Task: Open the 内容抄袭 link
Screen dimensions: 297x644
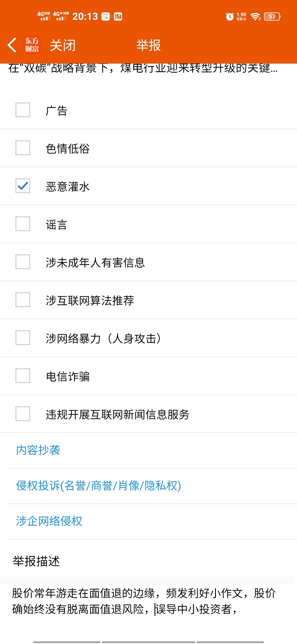Action: tap(38, 450)
